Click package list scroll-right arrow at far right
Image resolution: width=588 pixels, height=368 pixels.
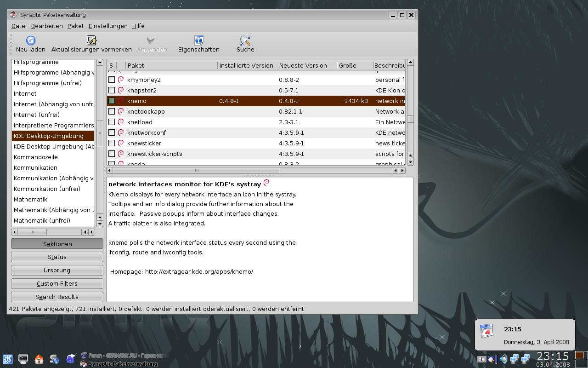coord(402,170)
